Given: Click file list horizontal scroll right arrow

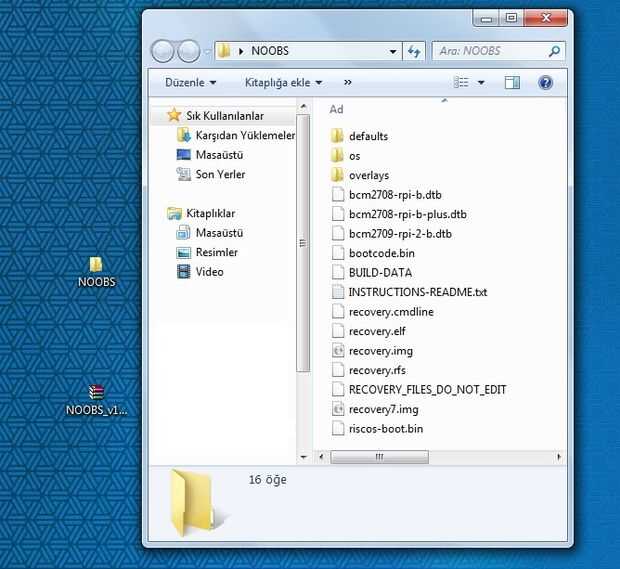Looking at the screenshot, I should (559, 457).
